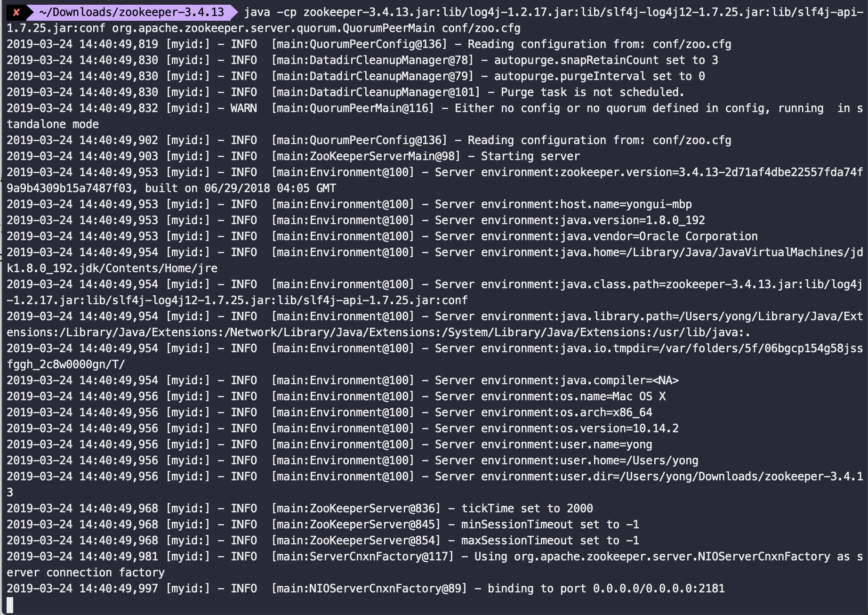Click '[main:NIOServerCnxnFactory@89]' text
Image resolution: width=868 pixels, height=615 pixels.
369,589
